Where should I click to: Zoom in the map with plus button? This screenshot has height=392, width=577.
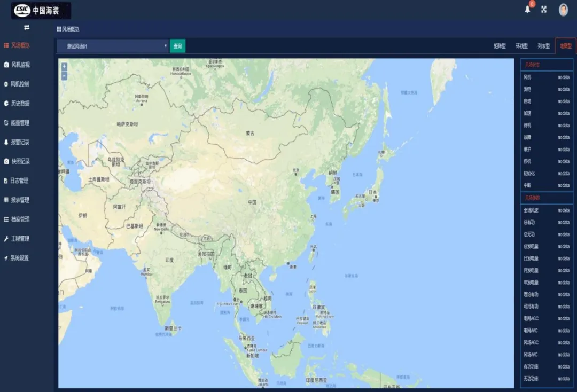64,67
